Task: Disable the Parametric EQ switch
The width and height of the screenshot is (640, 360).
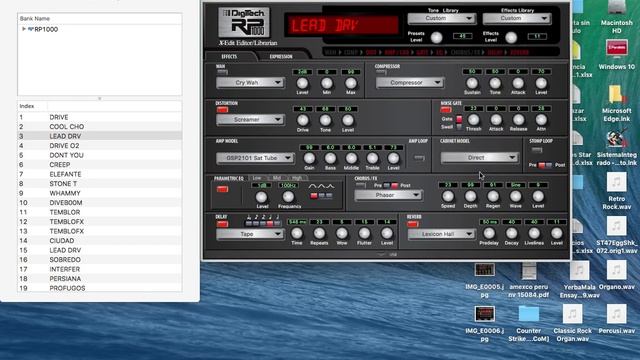Action: click(x=222, y=189)
